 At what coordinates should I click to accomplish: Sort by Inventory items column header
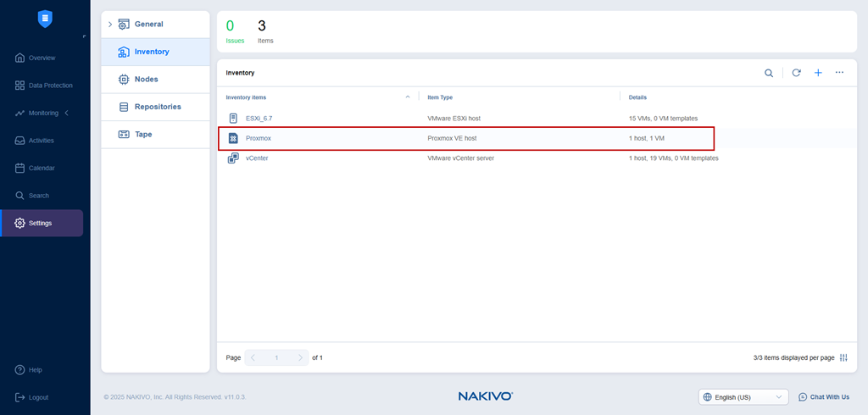tap(246, 97)
